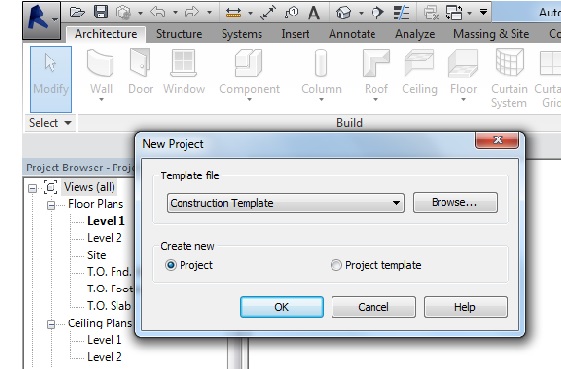Select Level 2 under Floor Plans

click(x=104, y=238)
